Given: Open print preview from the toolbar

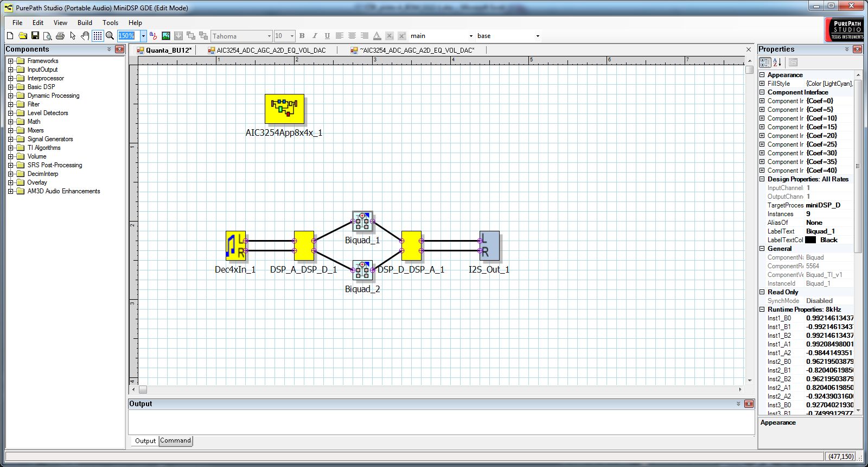Looking at the screenshot, I should click(48, 36).
